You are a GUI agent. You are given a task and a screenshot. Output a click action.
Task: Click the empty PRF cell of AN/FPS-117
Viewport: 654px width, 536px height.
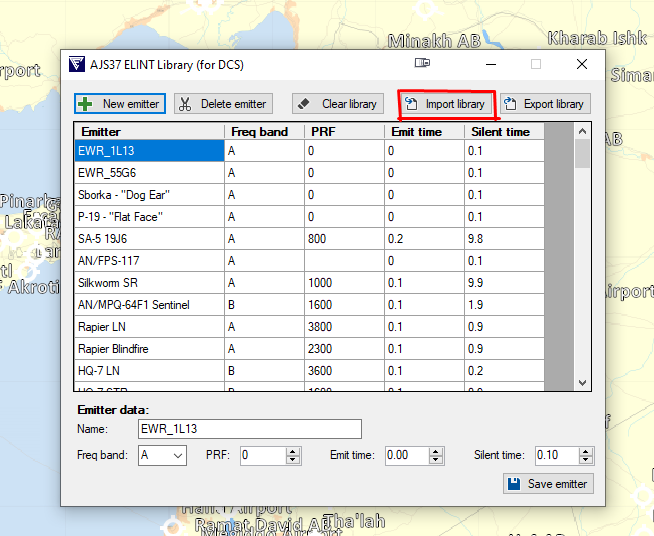coord(345,261)
